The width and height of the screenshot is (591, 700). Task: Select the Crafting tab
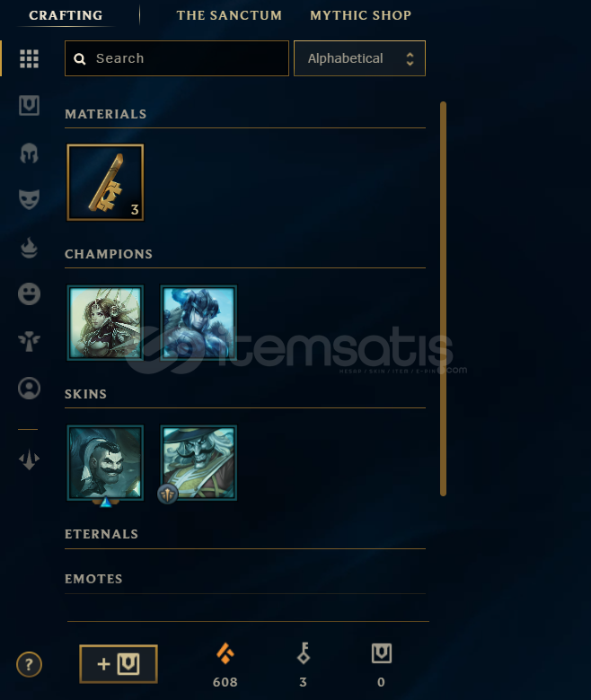66,15
